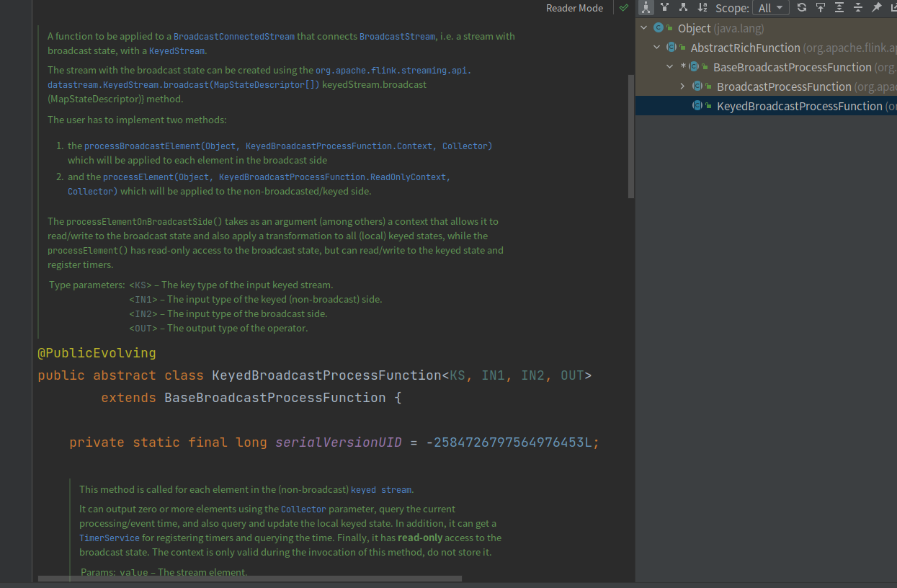Follow the Collector link in the method doc
The image size is (897, 588).
(x=303, y=509)
